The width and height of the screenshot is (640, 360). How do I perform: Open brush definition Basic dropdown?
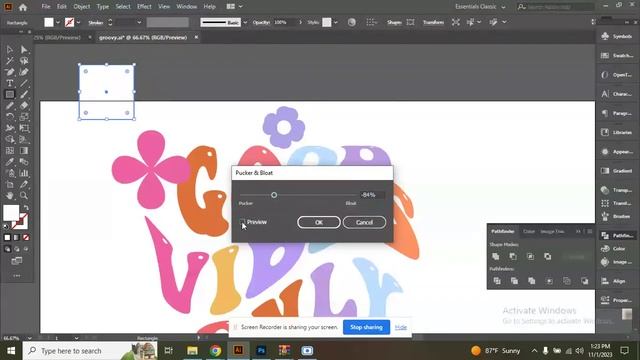coord(245,22)
